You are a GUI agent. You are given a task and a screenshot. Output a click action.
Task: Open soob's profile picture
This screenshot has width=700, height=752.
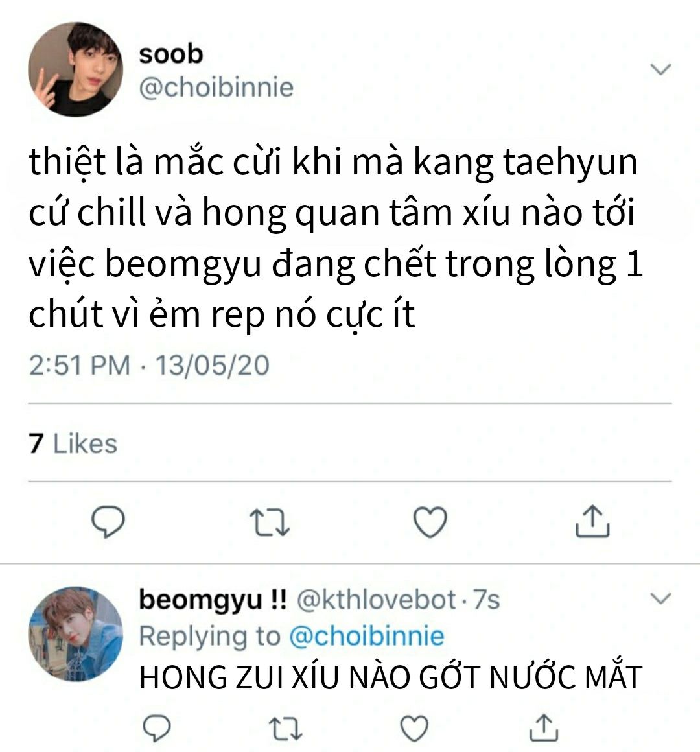[76, 69]
